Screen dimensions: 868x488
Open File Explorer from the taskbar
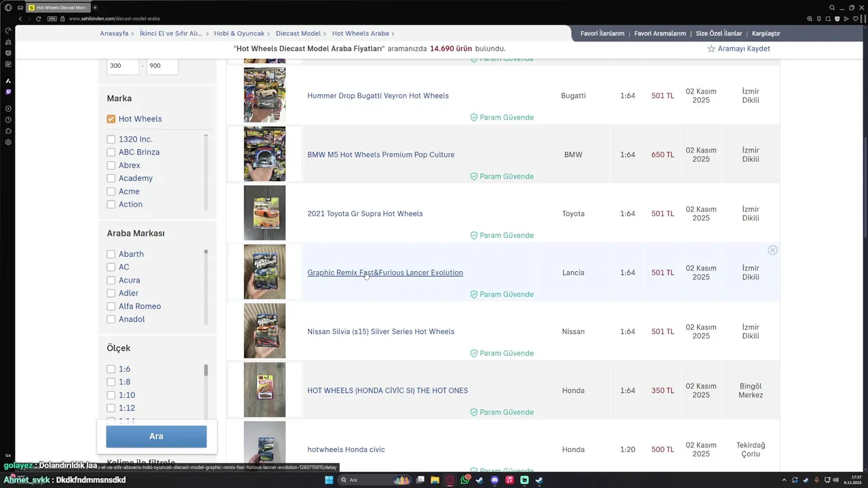tap(435, 480)
